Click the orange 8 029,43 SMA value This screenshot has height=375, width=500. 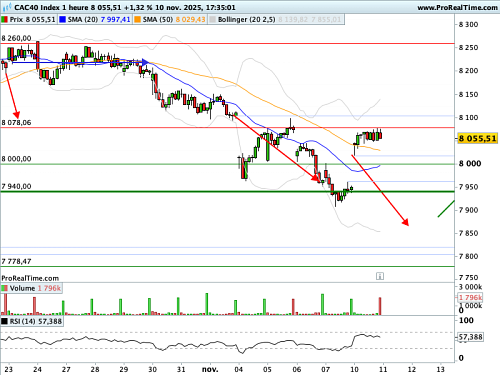click(191, 20)
